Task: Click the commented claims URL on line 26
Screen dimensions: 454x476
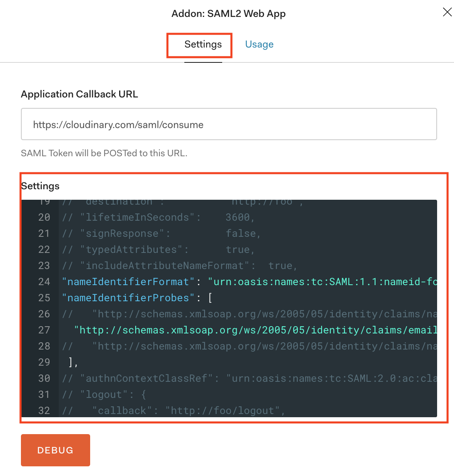Action: tap(264, 314)
